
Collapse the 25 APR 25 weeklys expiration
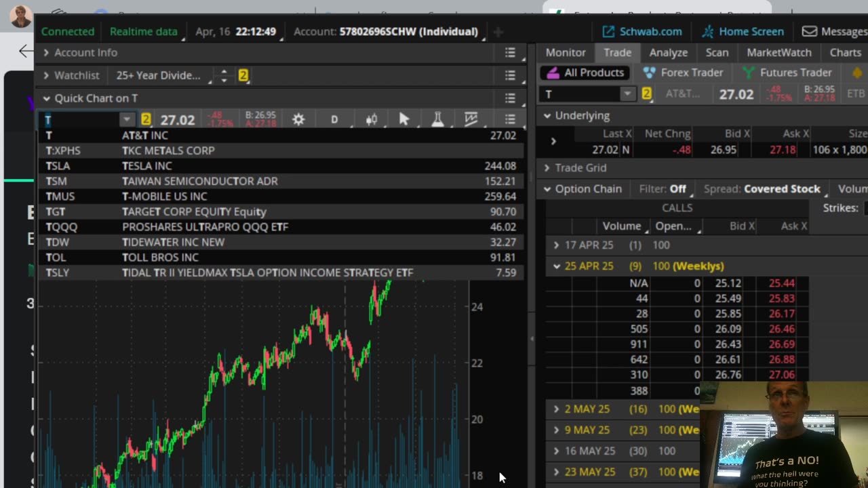point(557,266)
